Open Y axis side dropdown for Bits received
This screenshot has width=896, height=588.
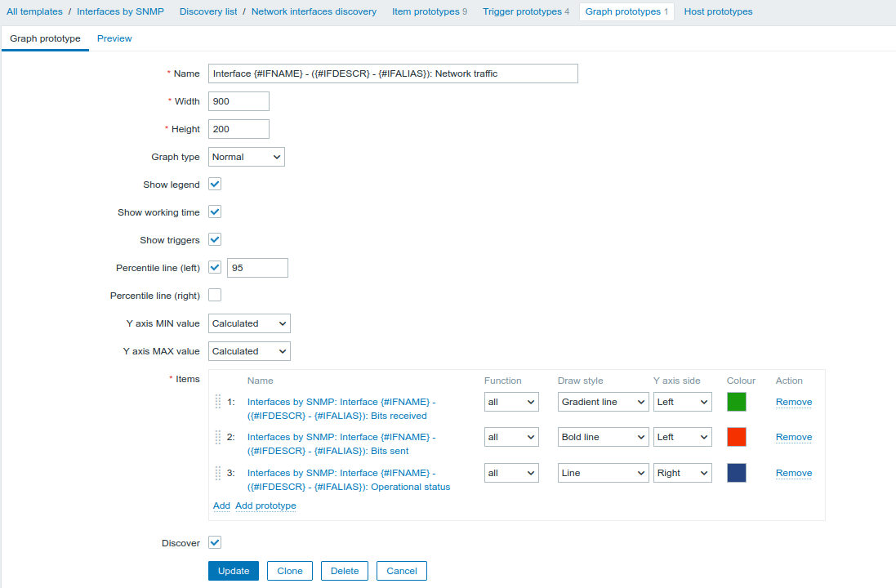683,402
